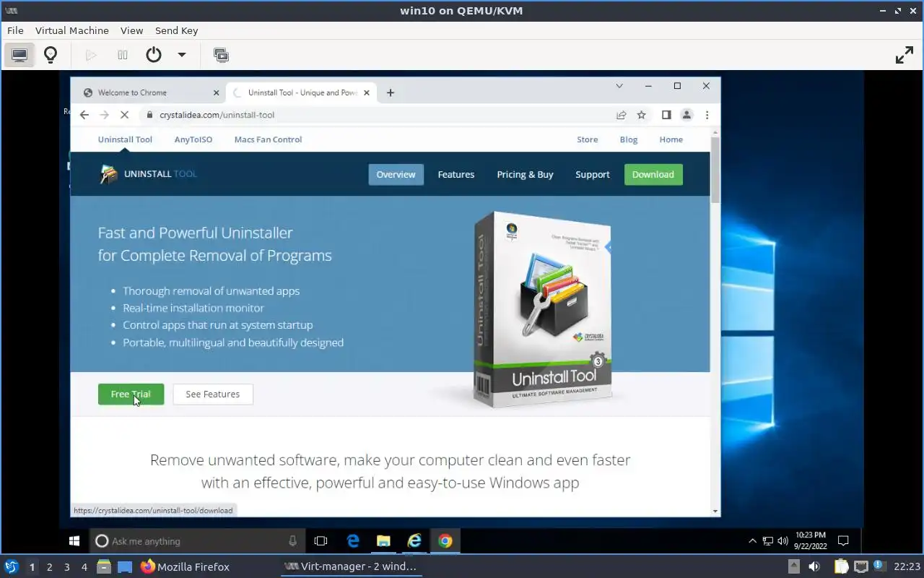Click the webpage vertical scrollbar thumb
Viewport: 924px width, 578px height.
[715, 169]
